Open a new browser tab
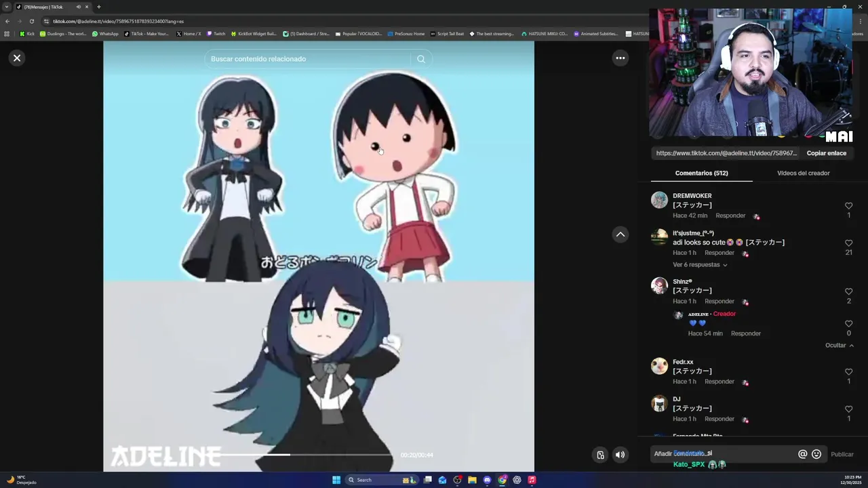The image size is (868, 488). pos(98,7)
